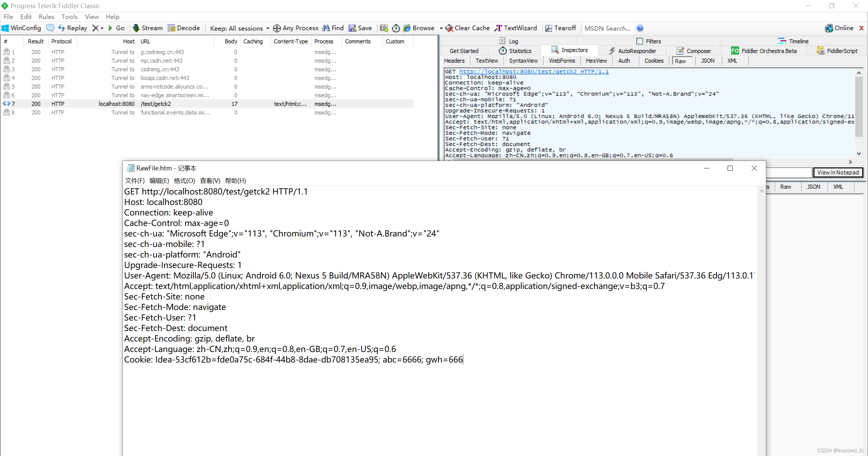Click the Clear Cache icon
This screenshot has height=456, width=868.
449,28
